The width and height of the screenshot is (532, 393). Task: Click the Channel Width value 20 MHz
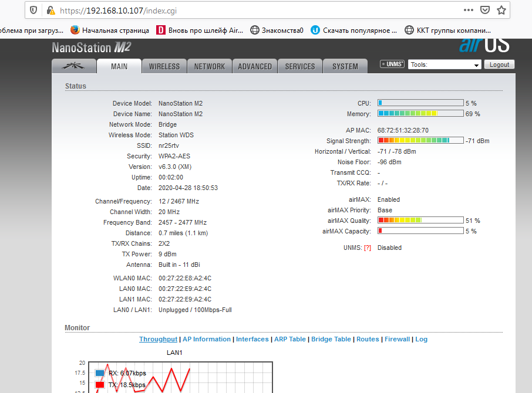tap(169, 212)
